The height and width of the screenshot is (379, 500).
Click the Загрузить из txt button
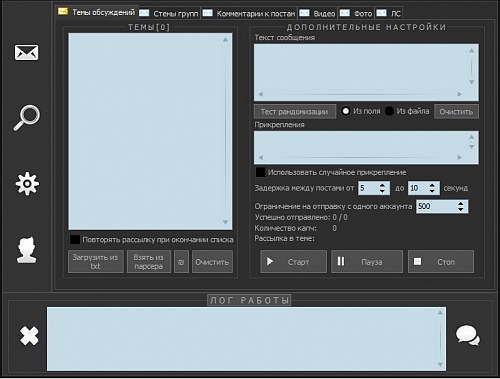95,262
